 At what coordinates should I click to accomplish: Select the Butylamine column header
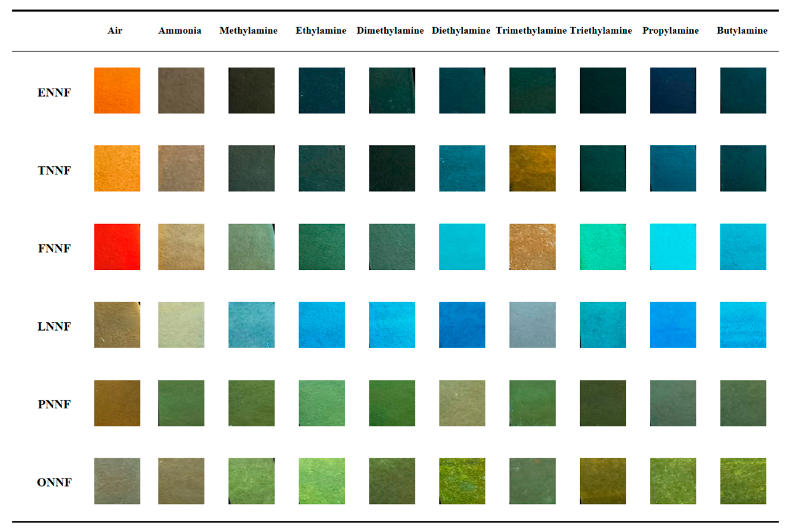(742, 30)
